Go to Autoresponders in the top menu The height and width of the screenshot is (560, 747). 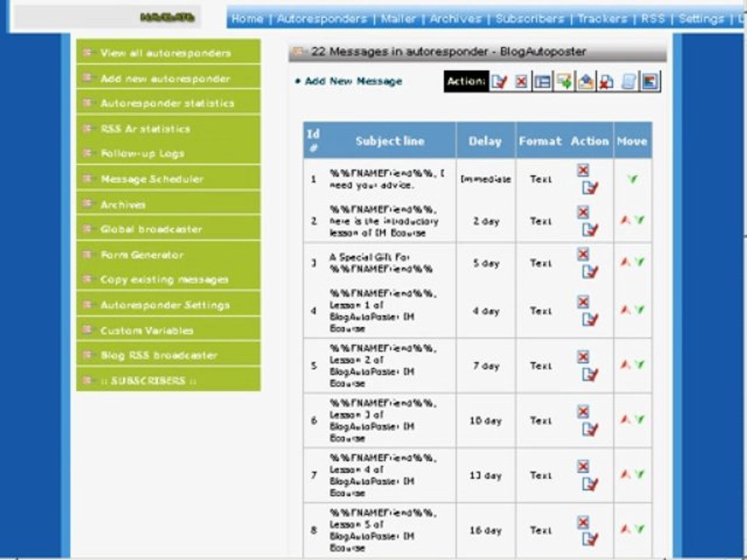[x=322, y=19]
